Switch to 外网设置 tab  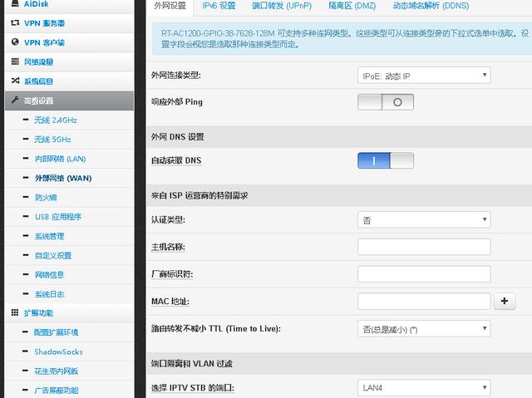(x=170, y=6)
